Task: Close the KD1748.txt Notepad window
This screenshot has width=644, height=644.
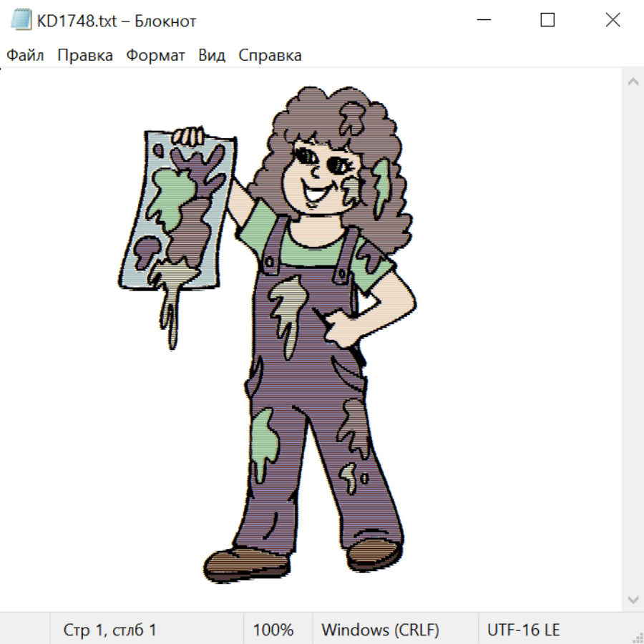Action: pyautogui.click(x=613, y=21)
